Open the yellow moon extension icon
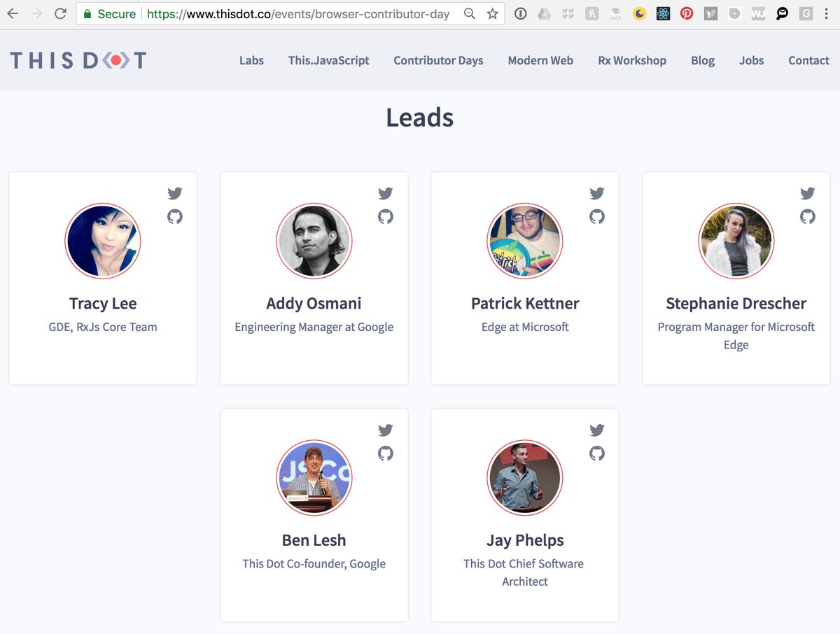The width and height of the screenshot is (840, 634). (639, 13)
